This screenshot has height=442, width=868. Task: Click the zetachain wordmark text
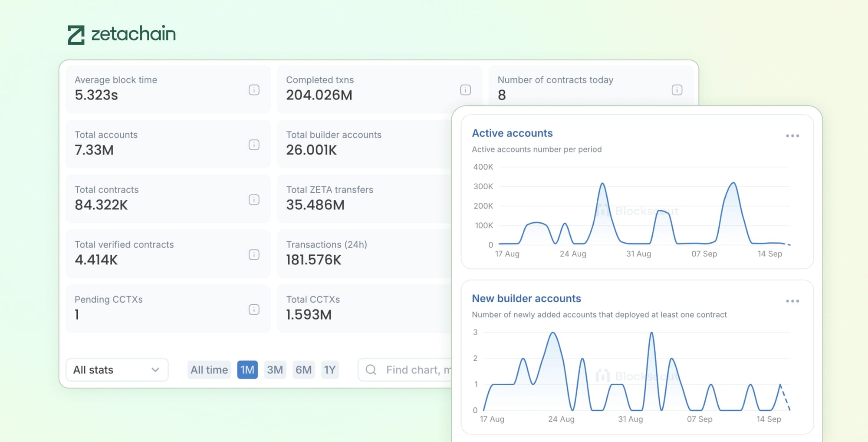134,34
